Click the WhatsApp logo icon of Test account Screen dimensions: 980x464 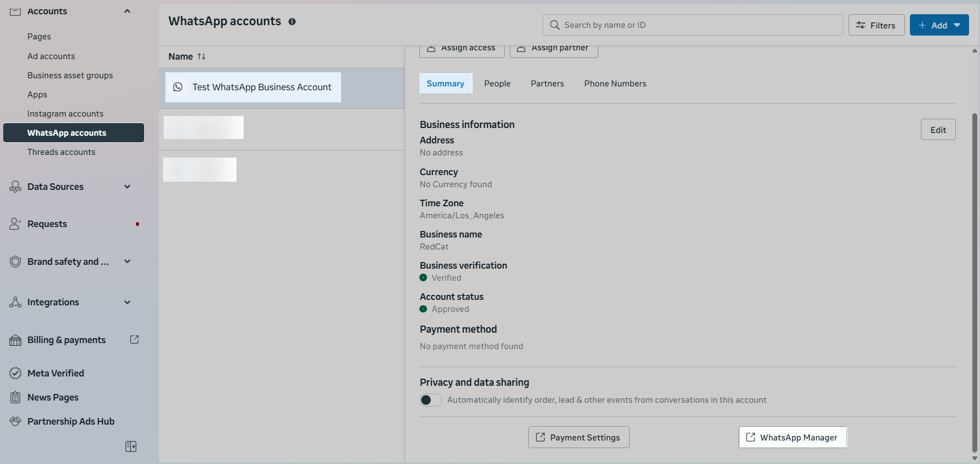tap(178, 87)
